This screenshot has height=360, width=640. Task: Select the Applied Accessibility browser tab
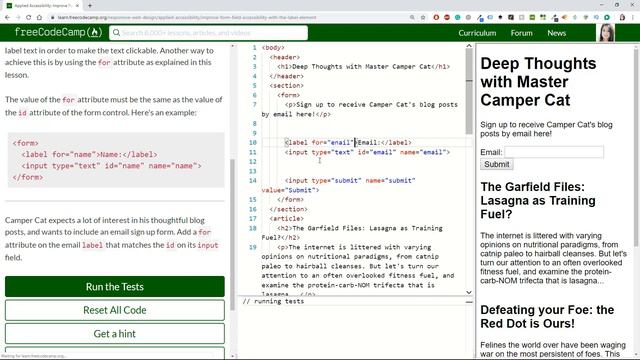click(x=42, y=5)
